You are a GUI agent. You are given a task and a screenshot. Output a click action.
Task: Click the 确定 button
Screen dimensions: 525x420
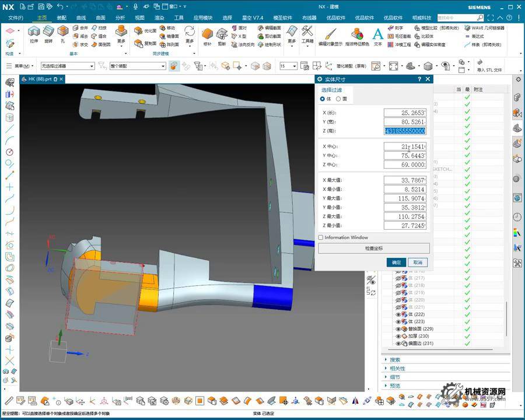point(396,262)
